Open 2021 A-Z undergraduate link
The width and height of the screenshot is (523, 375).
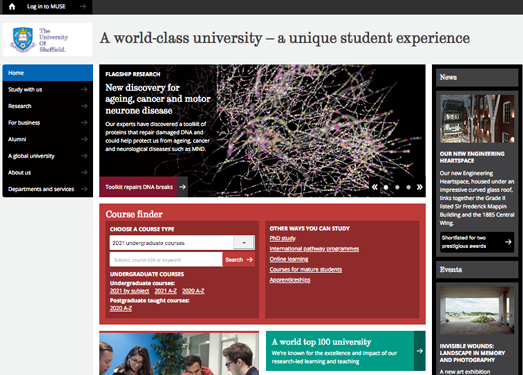(x=165, y=291)
